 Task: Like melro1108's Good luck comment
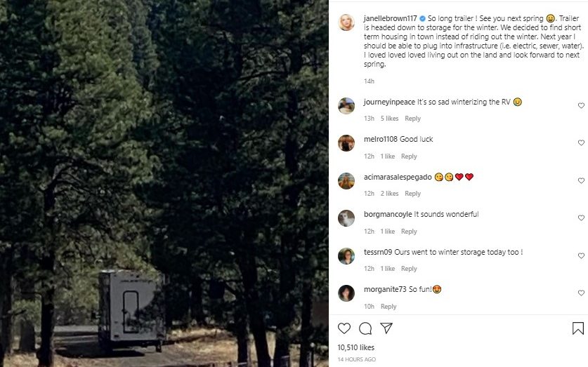(x=581, y=143)
